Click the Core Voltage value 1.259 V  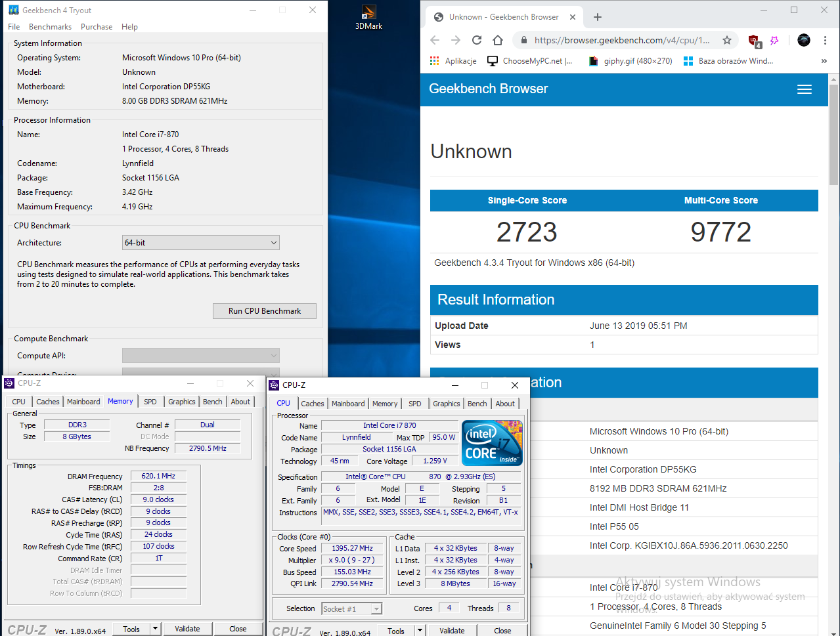[x=435, y=461]
